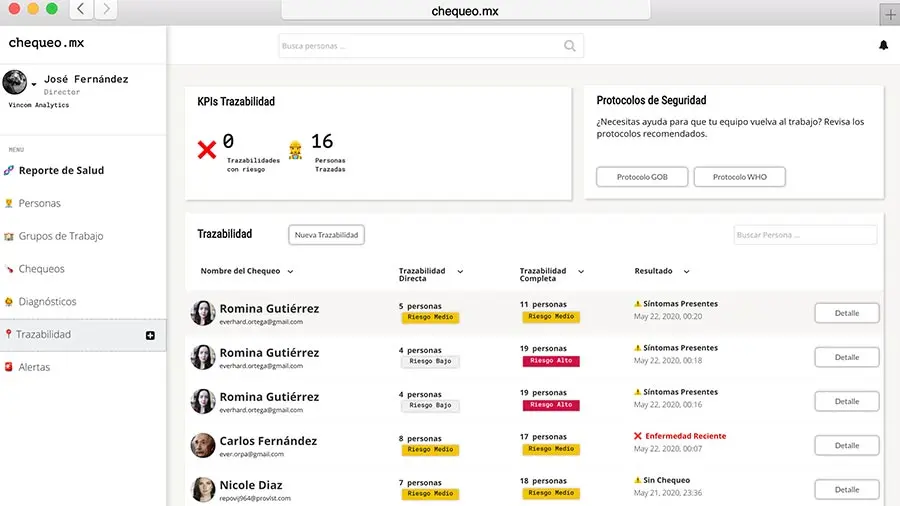The height and width of the screenshot is (506, 900).
Task: Click the browser forward arrow
Action: 105,10
